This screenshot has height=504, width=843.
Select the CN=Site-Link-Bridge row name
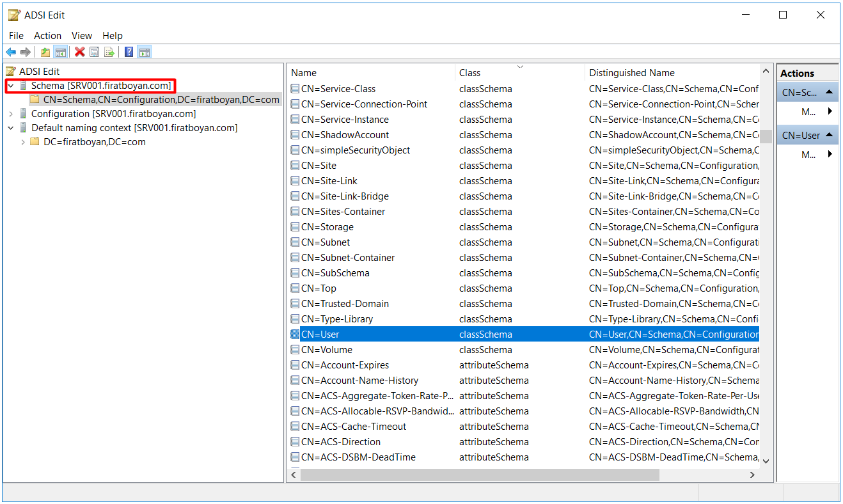[345, 196]
